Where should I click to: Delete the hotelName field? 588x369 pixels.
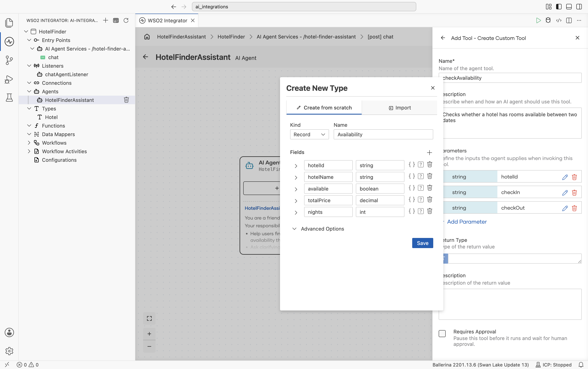pyautogui.click(x=430, y=176)
